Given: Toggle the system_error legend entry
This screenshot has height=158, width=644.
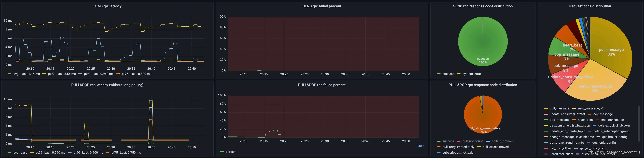Looking at the screenshot, I should [x=472, y=74].
